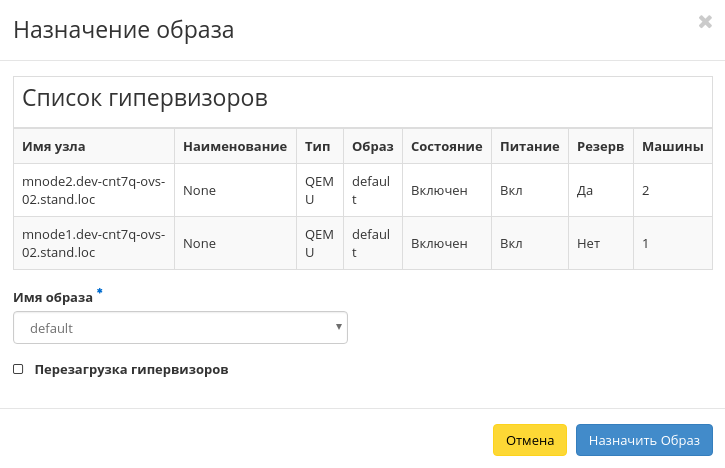Image resolution: width=725 pixels, height=468 pixels.
Task: Click the Имя узла column header
Action: pyautogui.click(x=54, y=146)
